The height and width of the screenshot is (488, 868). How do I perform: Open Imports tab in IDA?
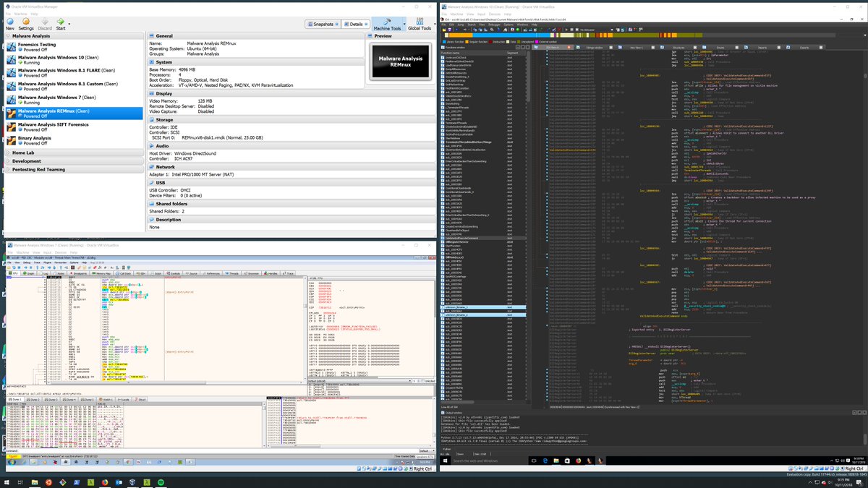click(763, 48)
